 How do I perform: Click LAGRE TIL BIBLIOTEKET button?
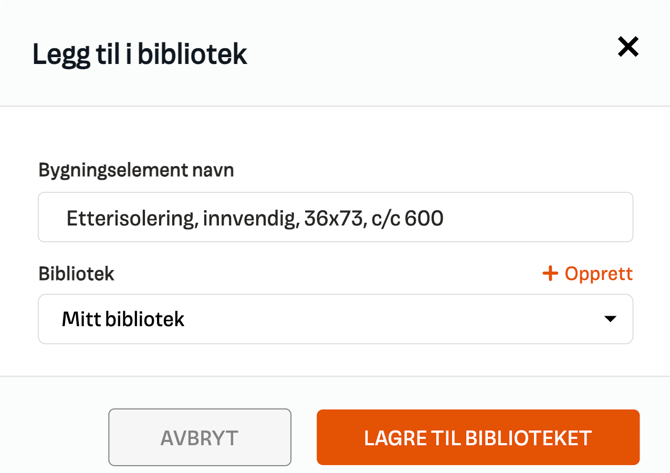coord(478,437)
